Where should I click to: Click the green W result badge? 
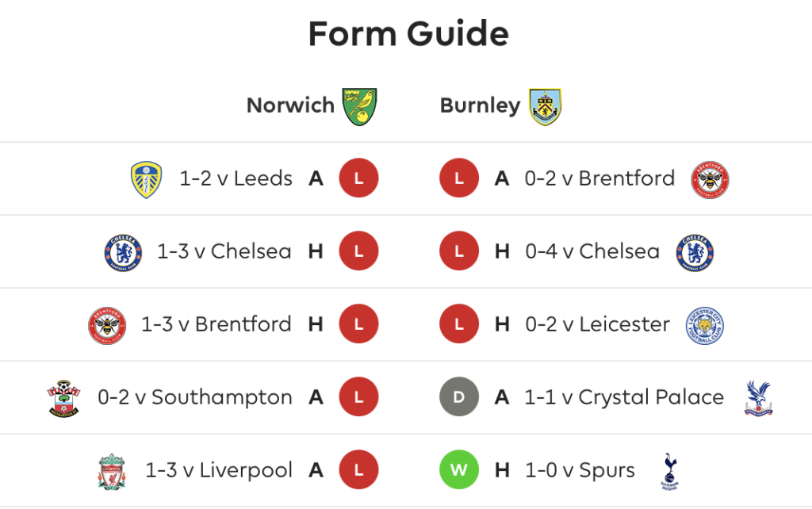coord(459,469)
